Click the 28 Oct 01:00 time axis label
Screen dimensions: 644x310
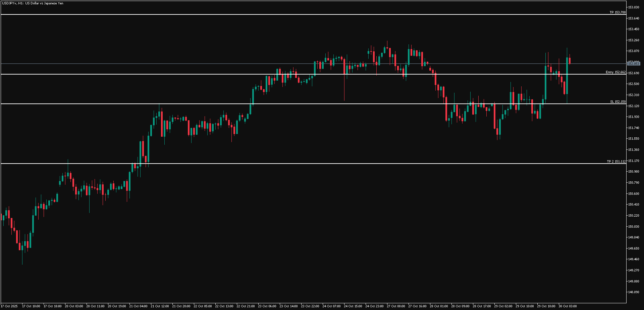[x=438, y=306]
